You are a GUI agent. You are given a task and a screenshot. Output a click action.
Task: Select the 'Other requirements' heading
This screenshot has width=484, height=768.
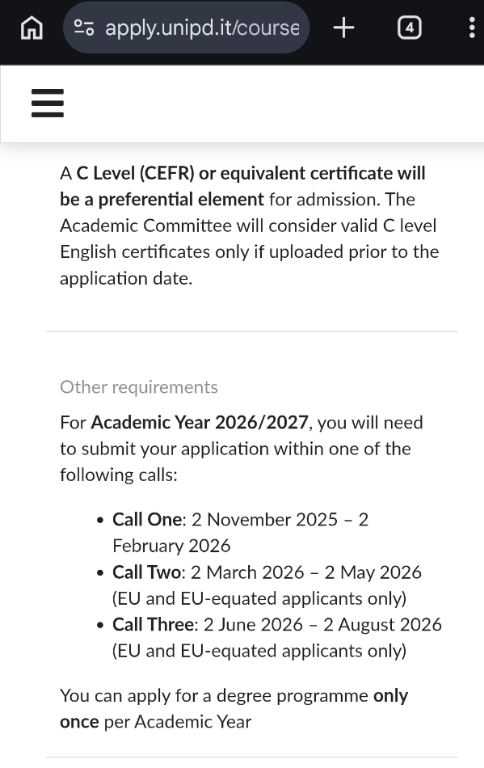coord(139,387)
